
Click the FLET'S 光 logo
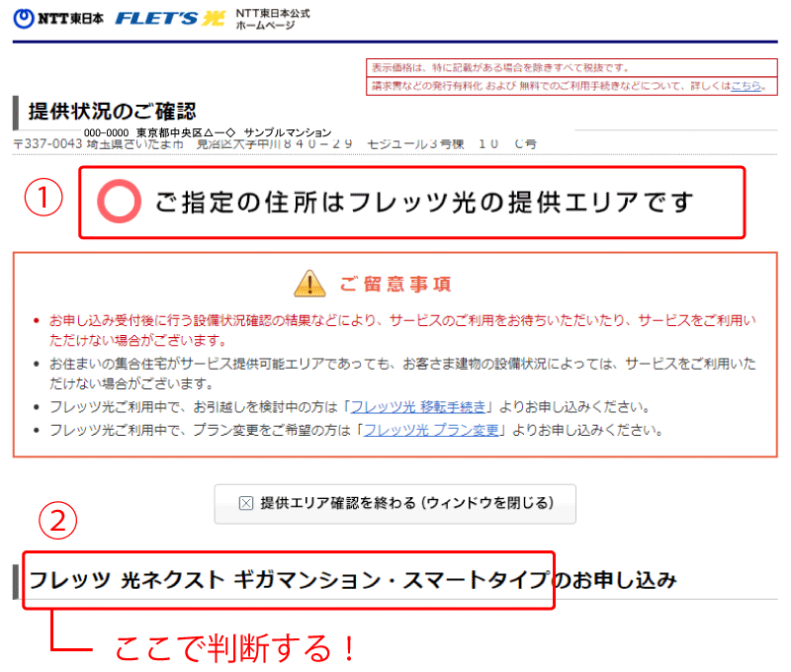[x=170, y=18]
